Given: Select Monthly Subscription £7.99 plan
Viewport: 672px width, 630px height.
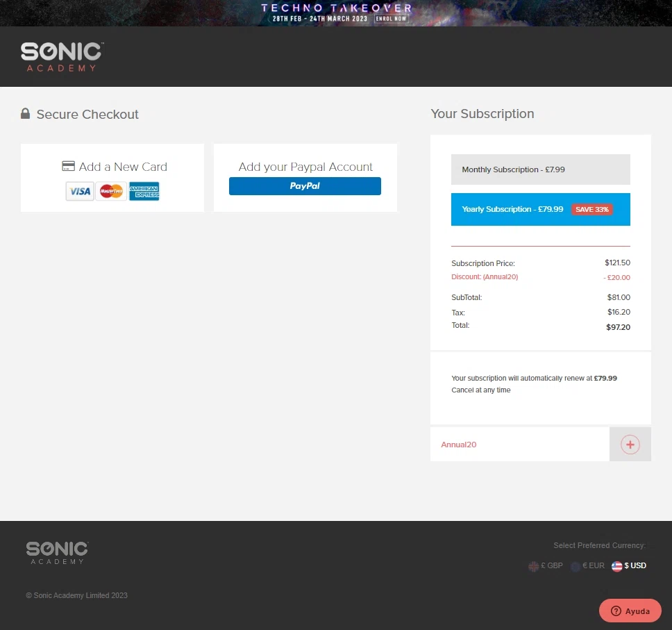Looking at the screenshot, I should point(540,169).
